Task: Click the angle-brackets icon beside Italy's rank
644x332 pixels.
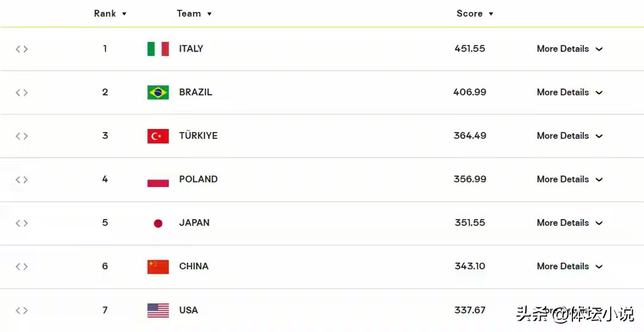Action: [22, 50]
